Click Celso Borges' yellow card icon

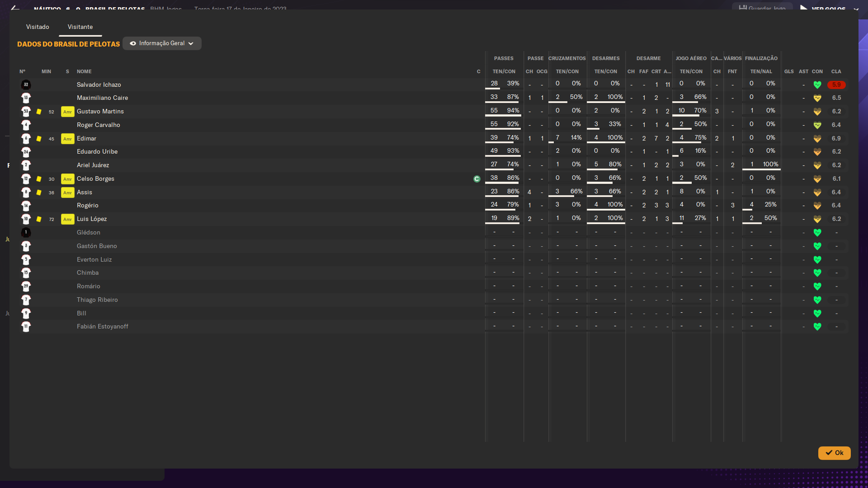coord(39,179)
